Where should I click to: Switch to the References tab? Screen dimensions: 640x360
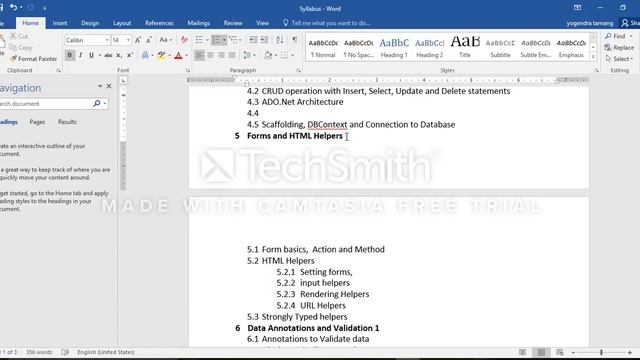coord(159,23)
